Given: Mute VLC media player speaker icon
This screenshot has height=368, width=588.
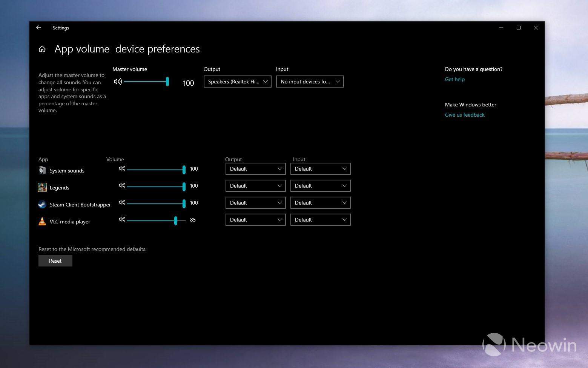Looking at the screenshot, I should pyautogui.click(x=122, y=220).
